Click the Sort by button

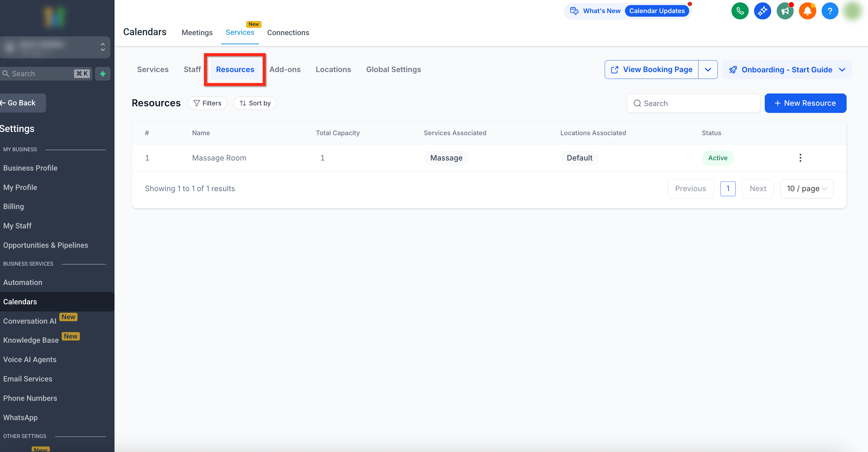[255, 103]
